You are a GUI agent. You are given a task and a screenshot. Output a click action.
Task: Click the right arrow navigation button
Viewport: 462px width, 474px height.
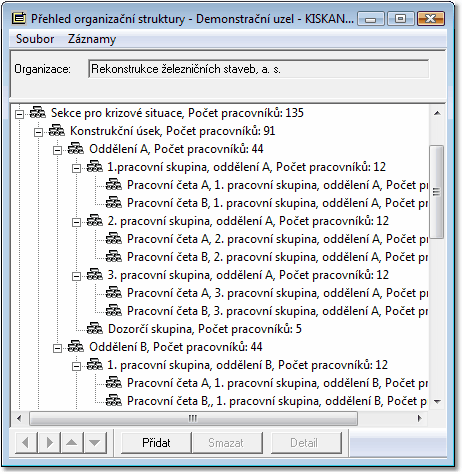49,443
